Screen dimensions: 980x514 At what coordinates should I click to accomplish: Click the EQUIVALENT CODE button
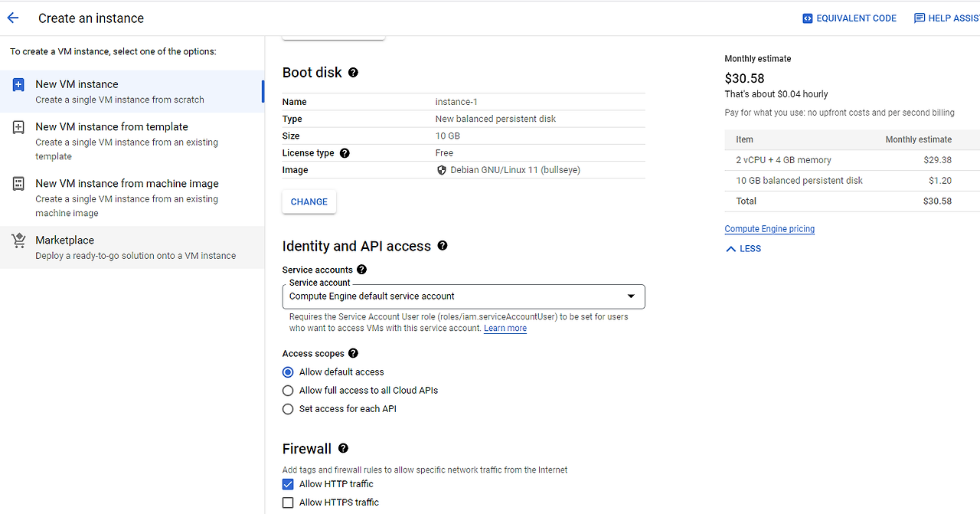[x=849, y=18]
